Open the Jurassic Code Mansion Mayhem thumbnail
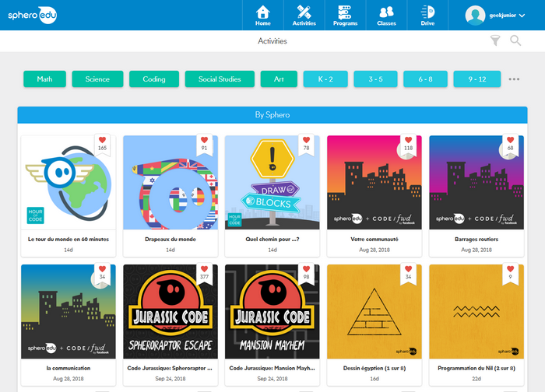Viewport: 545px width, 392px height. point(272,312)
